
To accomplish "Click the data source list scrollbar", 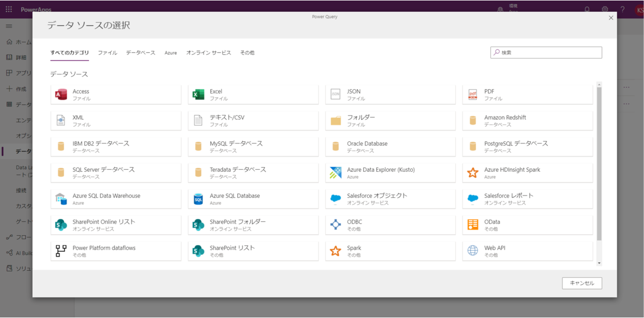I will pyautogui.click(x=599, y=163).
